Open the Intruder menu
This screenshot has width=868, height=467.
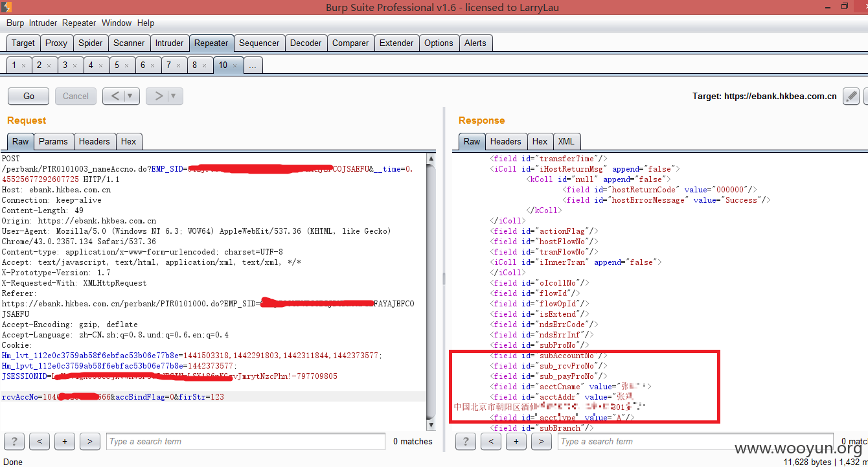click(x=43, y=23)
